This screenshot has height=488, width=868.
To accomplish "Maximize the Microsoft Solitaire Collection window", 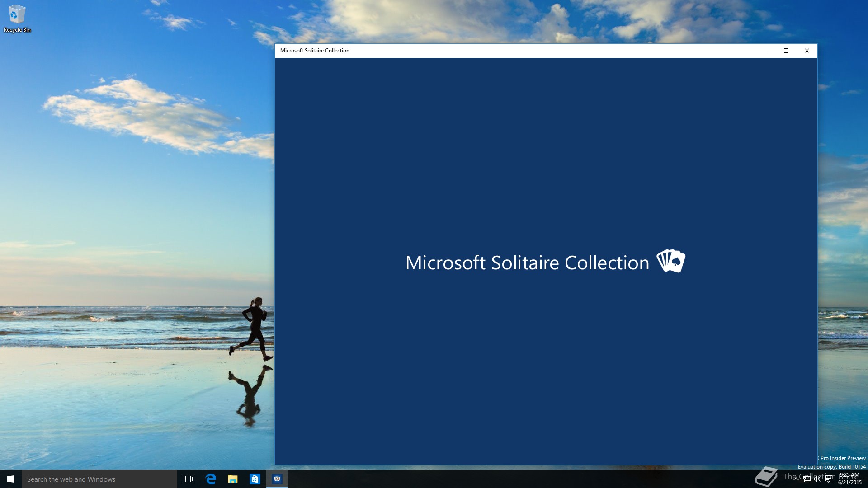I will coord(786,51).
